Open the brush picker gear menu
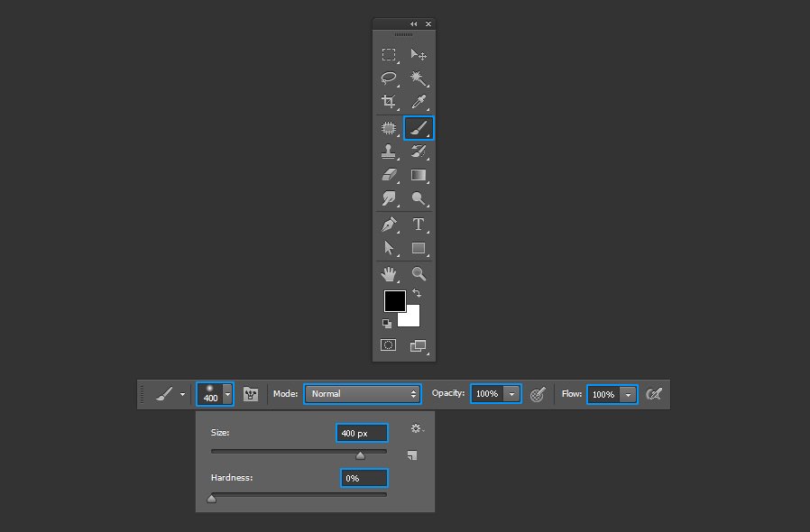This screenshot has width=810, height=532. click(417, 428)
